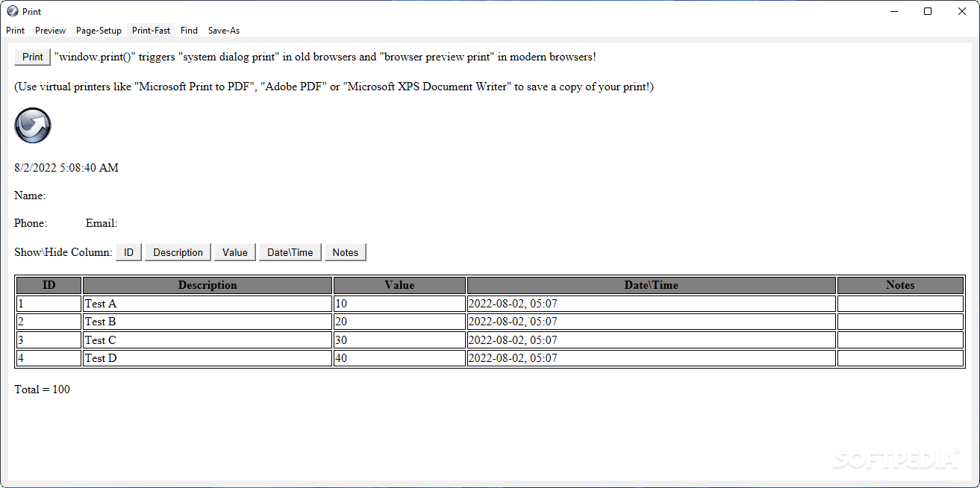Viewport: 980px width, 488px height.
Task: Select the Test D cell
Action: (207, 358)
